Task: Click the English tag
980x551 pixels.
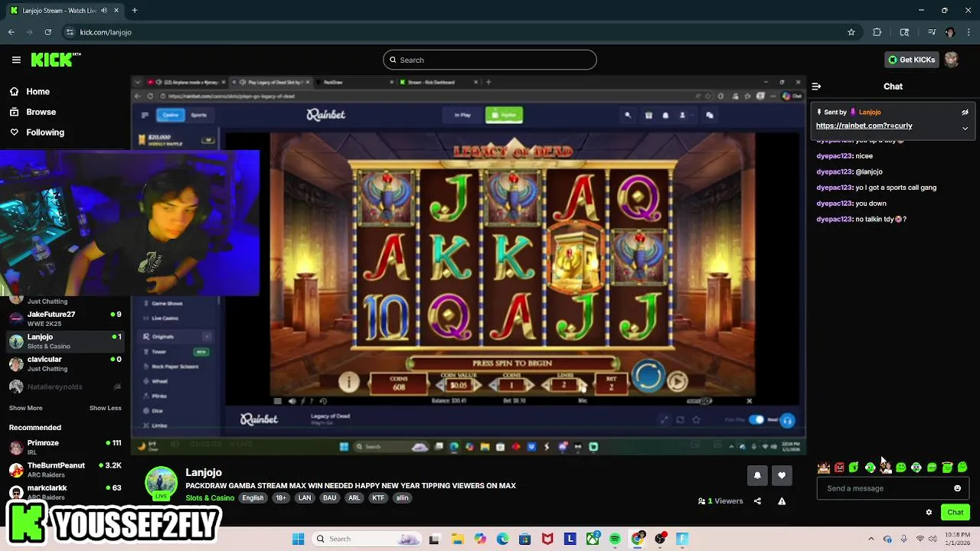Action: [253, 498]
